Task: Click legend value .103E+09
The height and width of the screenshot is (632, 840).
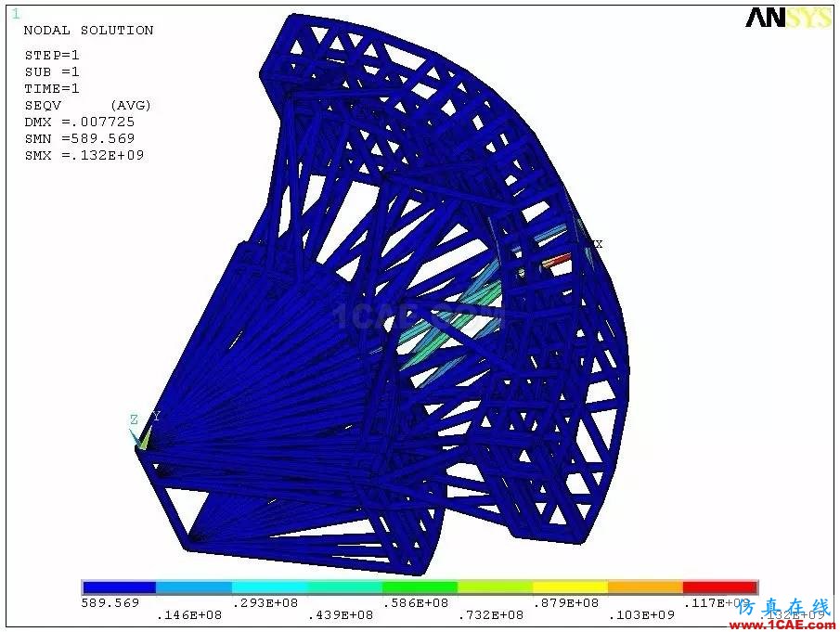Action: 641,615
